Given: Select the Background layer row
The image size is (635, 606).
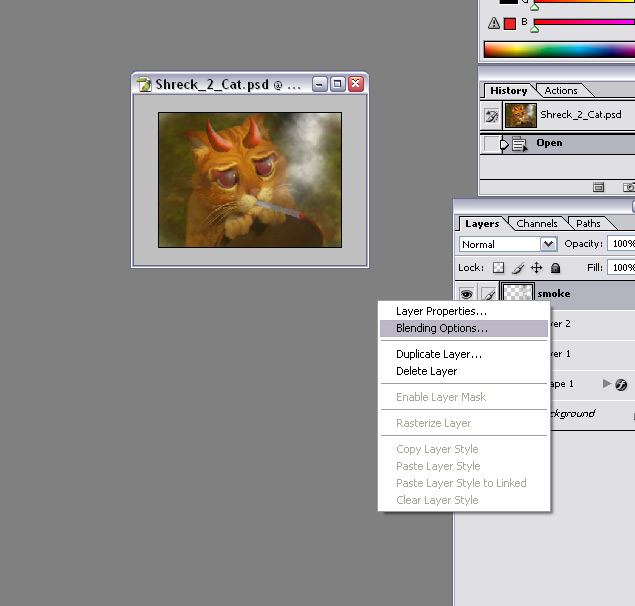Looking at the screenshot, I should coord(592,414).
